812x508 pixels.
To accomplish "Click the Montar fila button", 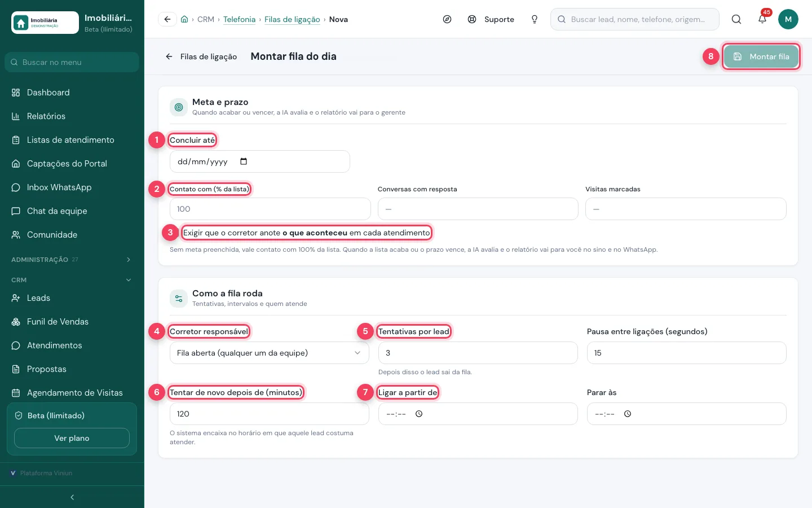I will (761, 56).
